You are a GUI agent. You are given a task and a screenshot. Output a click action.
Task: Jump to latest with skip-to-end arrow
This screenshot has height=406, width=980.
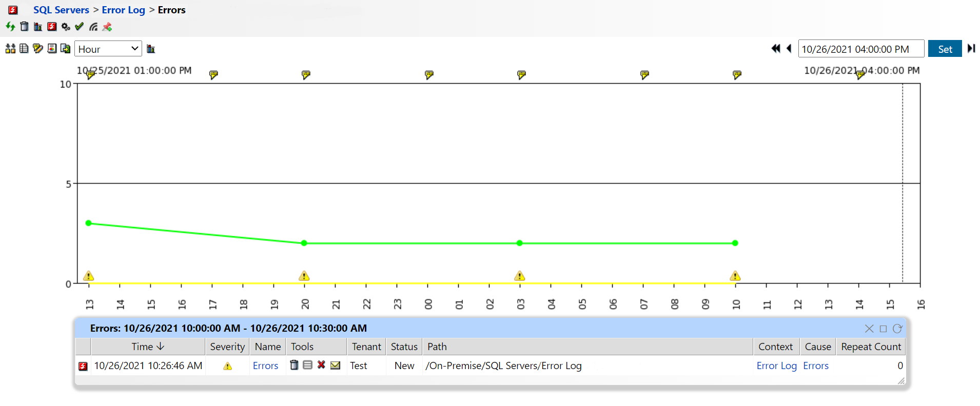tap(971, 48)
